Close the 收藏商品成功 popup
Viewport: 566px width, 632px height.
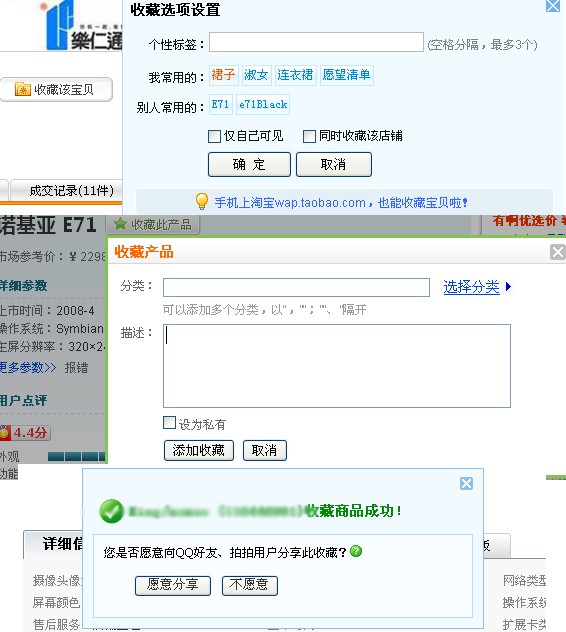click(x=466, y=483)
